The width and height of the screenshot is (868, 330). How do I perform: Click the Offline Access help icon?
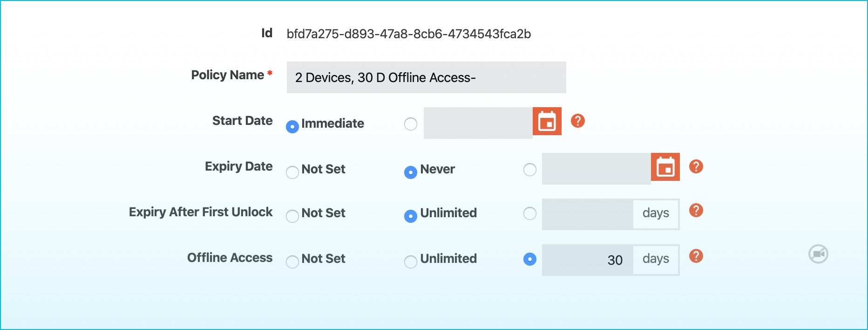(695, 255)
